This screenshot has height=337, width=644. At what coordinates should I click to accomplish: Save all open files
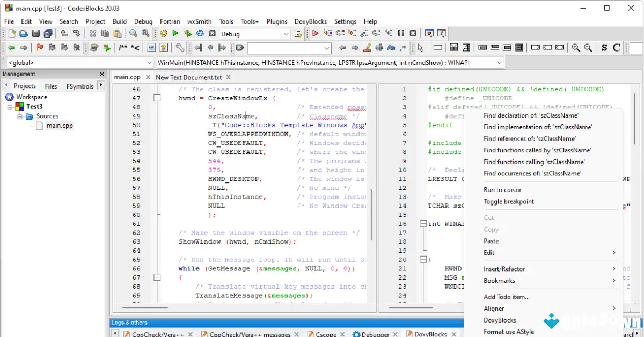point(48,33)
